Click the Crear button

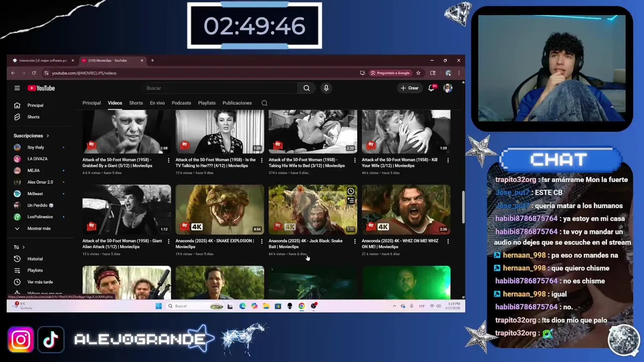[409, 88]
